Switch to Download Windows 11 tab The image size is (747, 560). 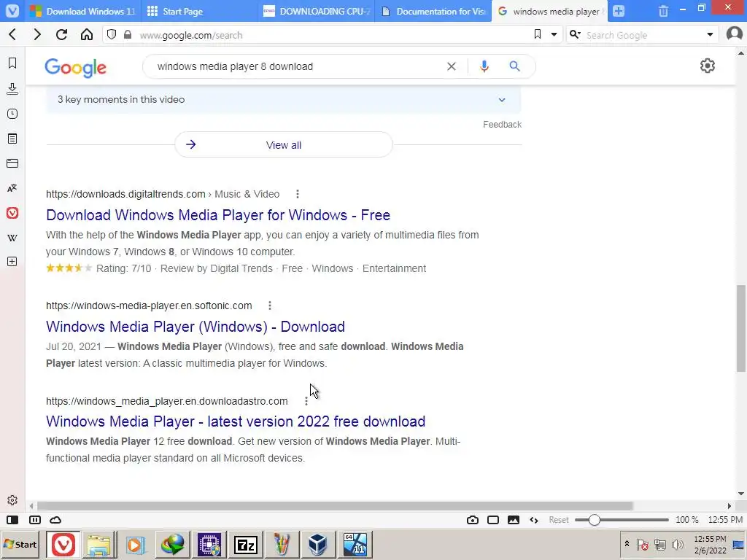tap(82, 11)
